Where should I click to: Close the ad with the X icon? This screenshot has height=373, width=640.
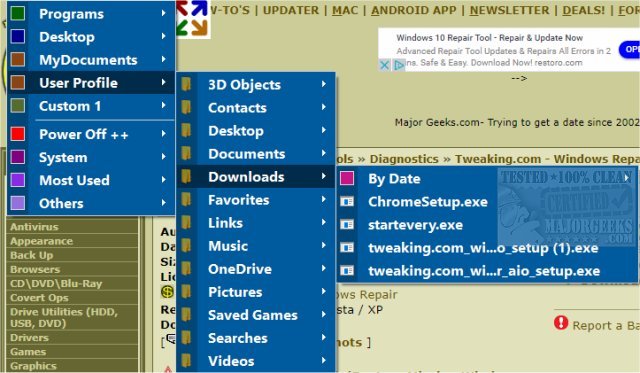tap(384, 65)
